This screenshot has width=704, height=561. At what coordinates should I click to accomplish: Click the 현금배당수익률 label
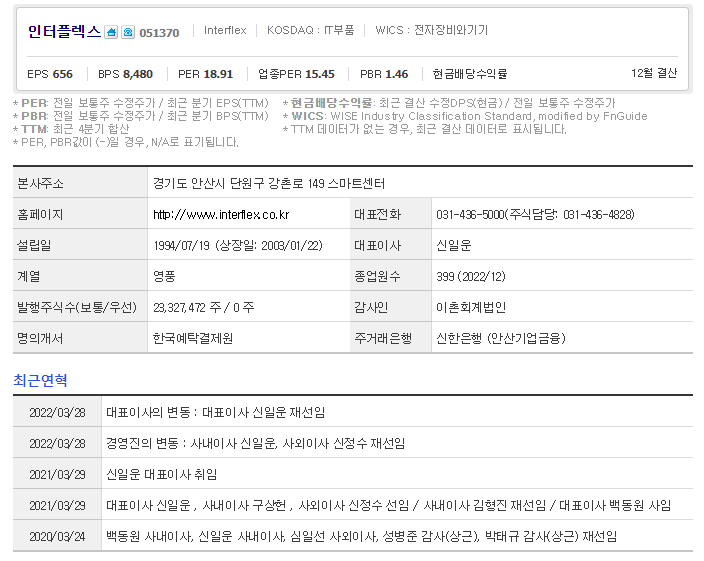[470, 74]
